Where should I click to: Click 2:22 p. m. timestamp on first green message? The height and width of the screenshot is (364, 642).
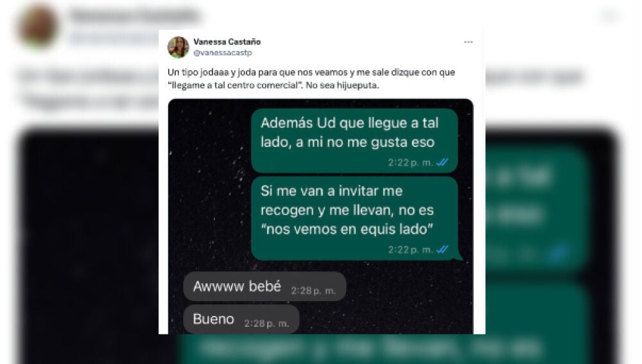pyautogui.click(x=411, y=162)
